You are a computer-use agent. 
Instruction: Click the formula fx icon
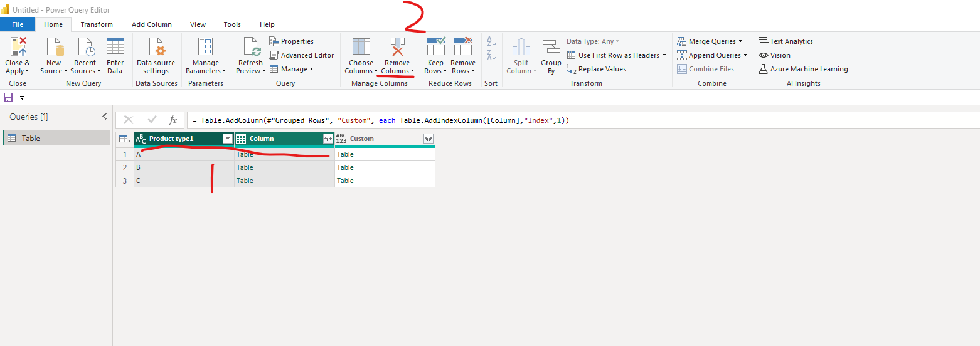[173, 120]
